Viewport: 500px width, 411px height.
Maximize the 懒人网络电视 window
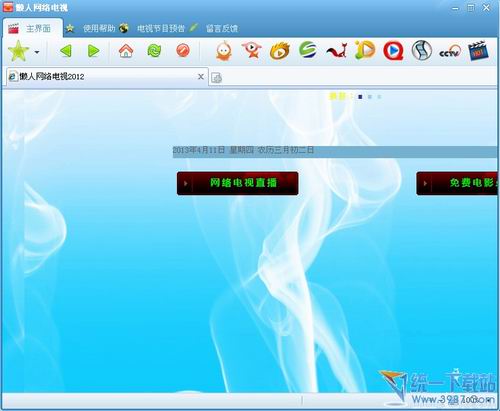(471, 8)
